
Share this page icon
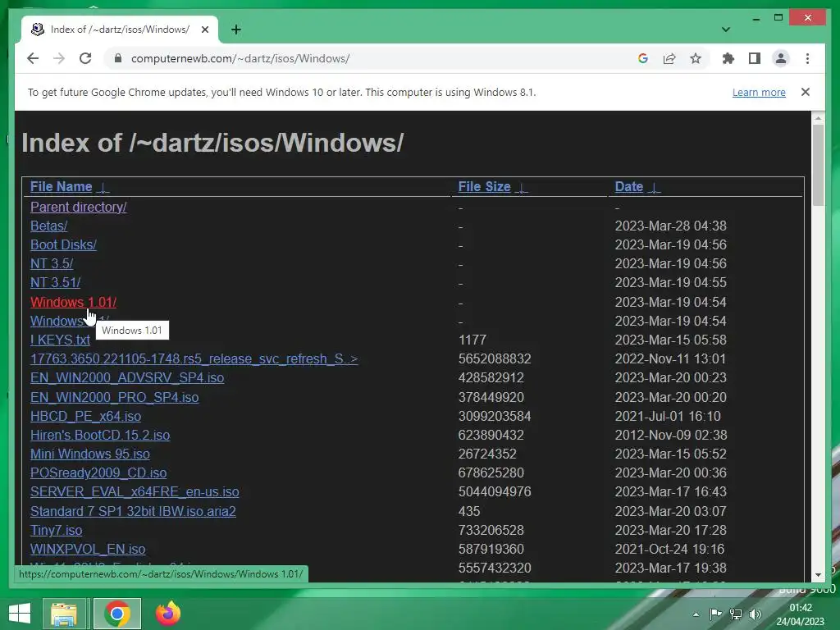(x=669, y=58)
